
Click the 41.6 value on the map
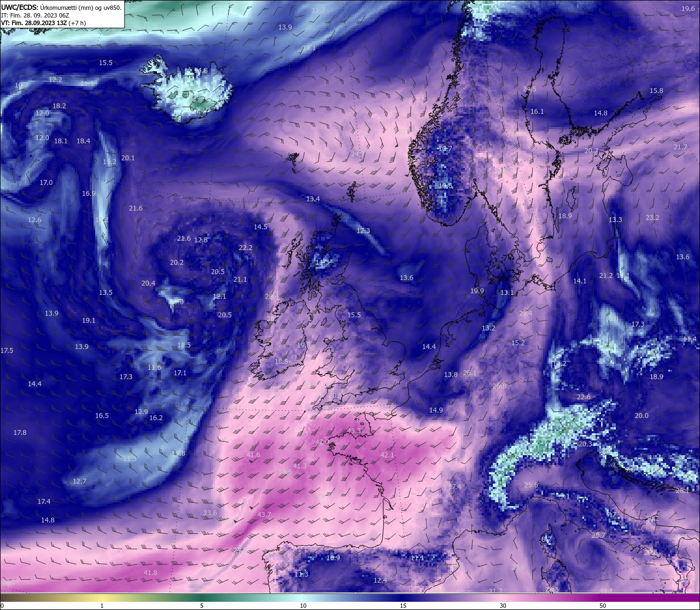coord(253,455)
